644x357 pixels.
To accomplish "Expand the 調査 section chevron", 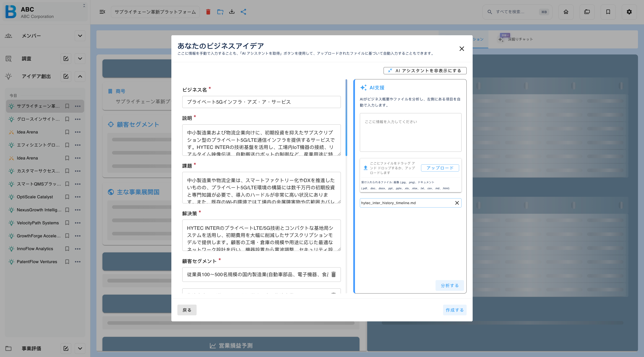I will click(x=80, y=59).
